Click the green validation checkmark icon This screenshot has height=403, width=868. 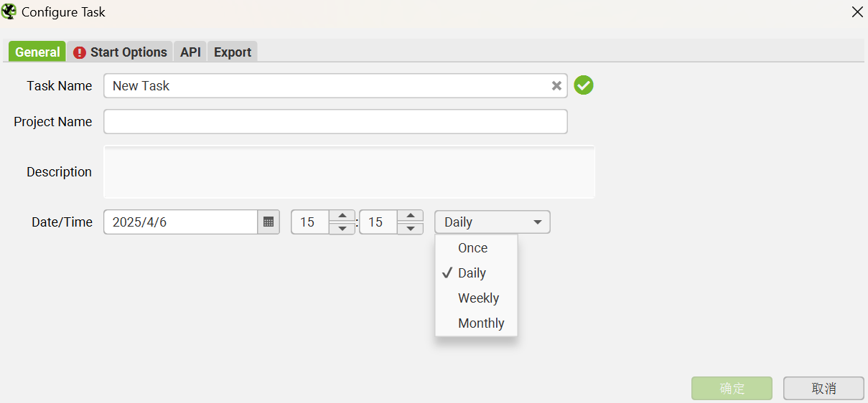tap(584, 85)
